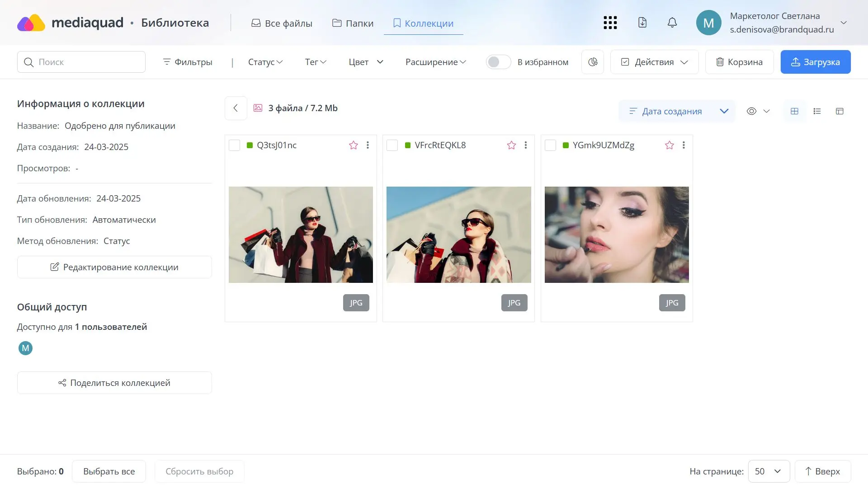Click Поделиться коллекцией button
Screen dimensions: 868x488
(114, 383)
